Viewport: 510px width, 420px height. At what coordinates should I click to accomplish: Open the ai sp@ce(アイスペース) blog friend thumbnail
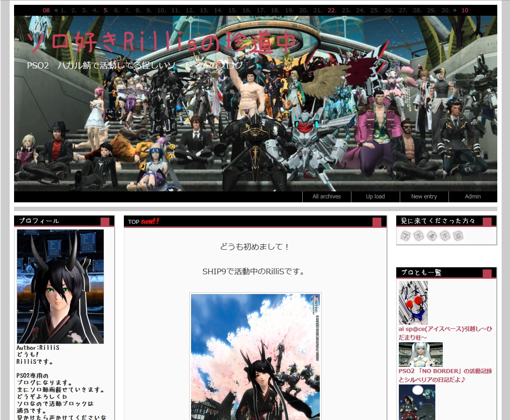click(413, 303)
